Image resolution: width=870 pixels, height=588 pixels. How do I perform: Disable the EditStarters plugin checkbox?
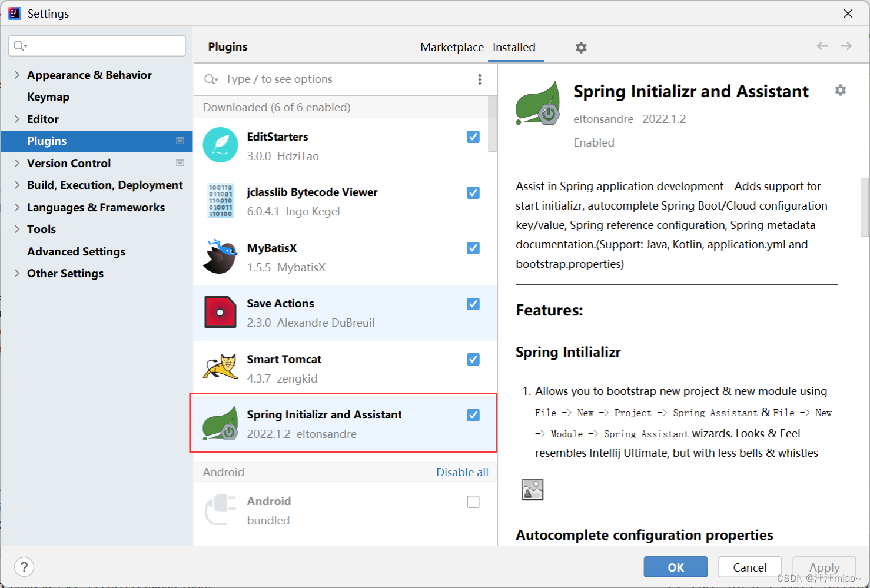[473, 137]
